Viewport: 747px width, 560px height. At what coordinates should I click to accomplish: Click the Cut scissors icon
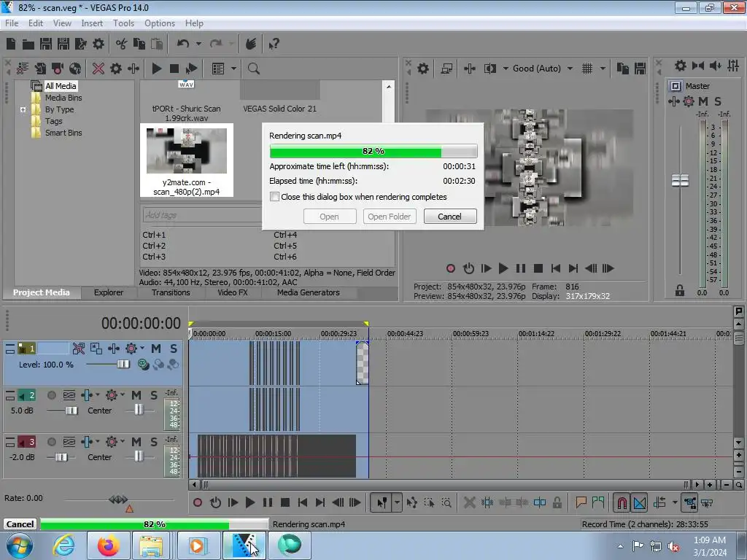[x=122, y=44]
